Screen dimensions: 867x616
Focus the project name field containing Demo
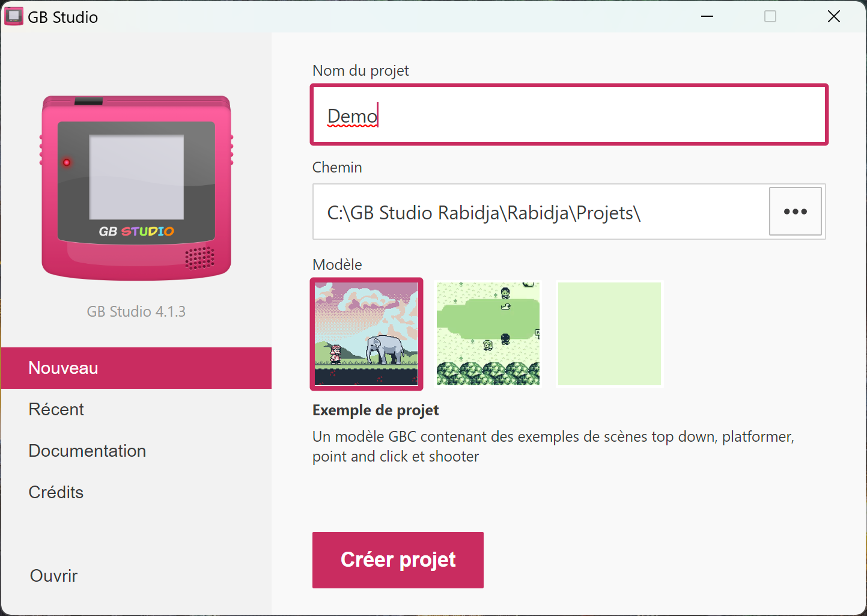coord(568,115)
